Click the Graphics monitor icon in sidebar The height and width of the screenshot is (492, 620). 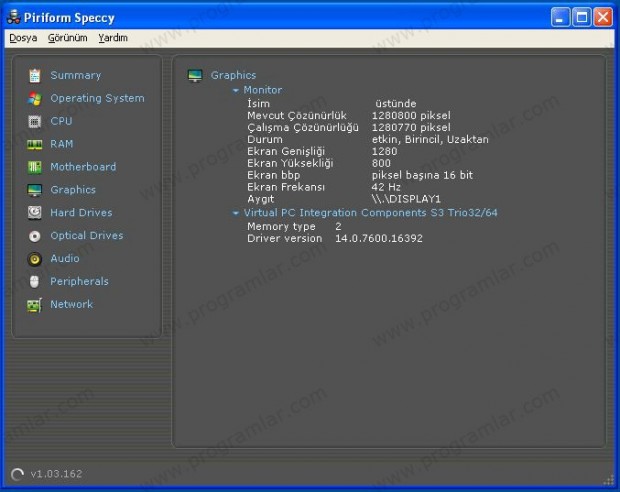34,190
